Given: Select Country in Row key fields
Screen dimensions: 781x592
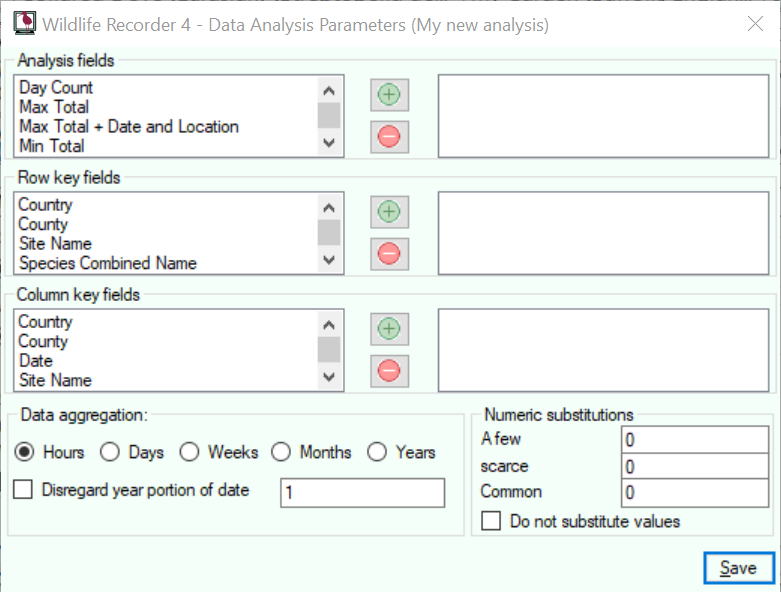Looking at the screenshot, I should [167, 205].
